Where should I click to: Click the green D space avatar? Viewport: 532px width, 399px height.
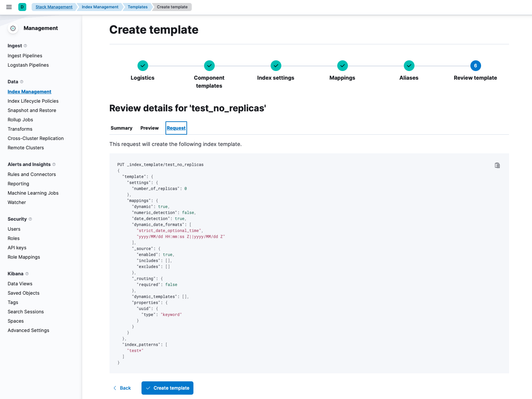pyautogui.click(x=22, y=7)
